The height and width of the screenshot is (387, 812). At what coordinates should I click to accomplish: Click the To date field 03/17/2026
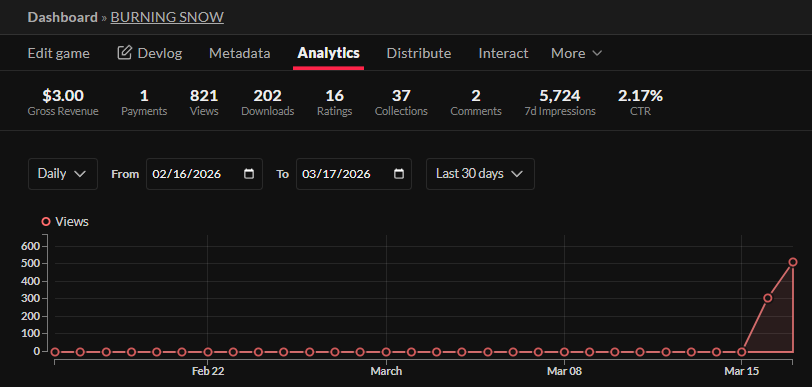[354, 174]
